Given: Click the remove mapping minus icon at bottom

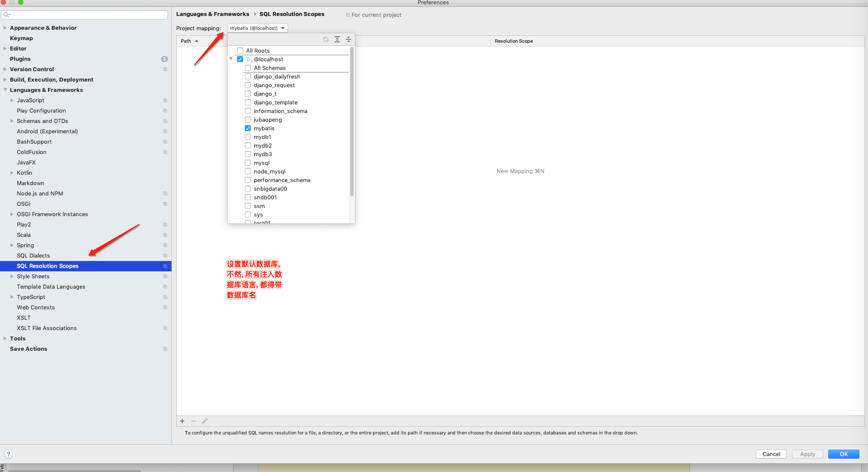Looking at the screenshot, I should [x=194, y=421].
